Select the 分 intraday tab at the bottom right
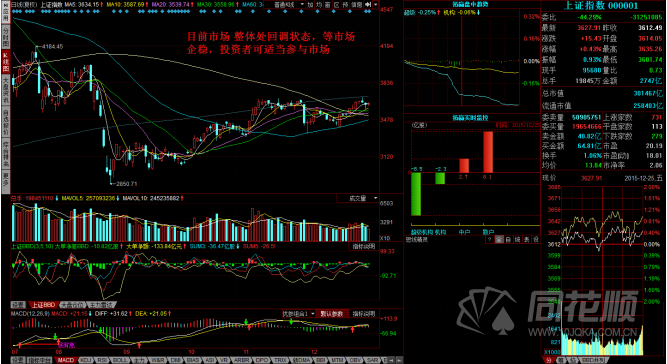Screen dimensions: 667x364 pyautogui.click(x=547, y=360)
